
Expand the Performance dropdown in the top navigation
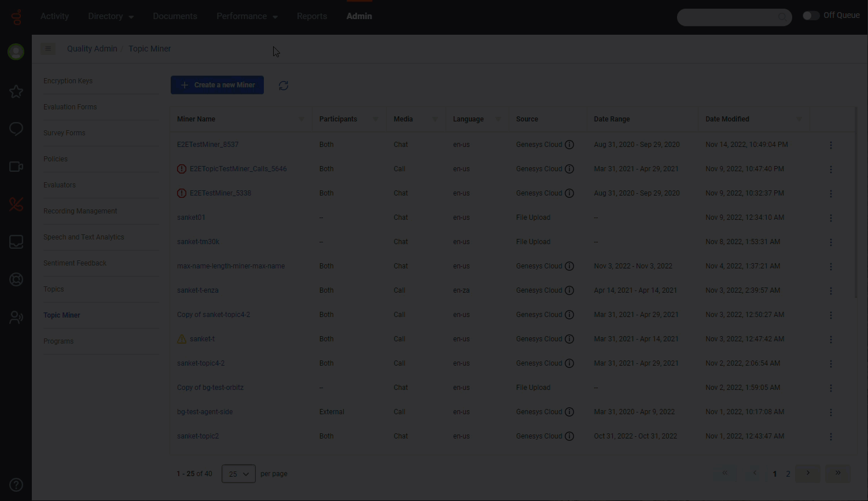pos(247,16)
